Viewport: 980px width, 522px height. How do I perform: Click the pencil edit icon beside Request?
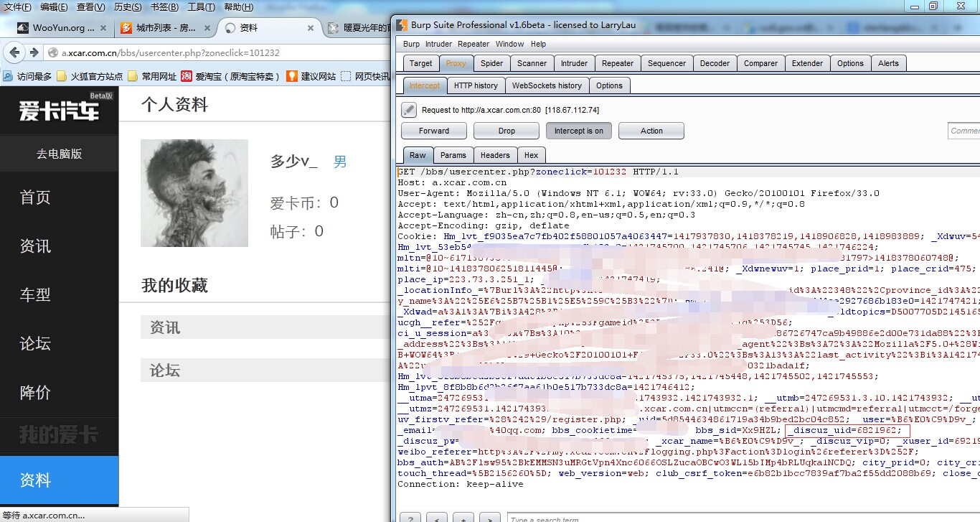(409, 110)
